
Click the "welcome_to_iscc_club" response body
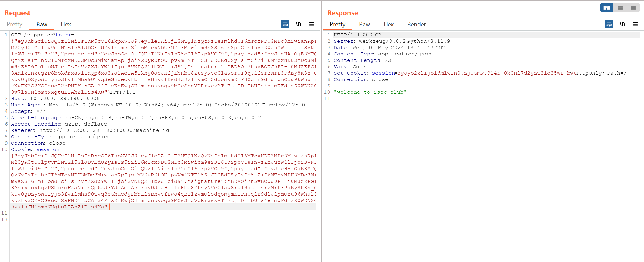pyautogui.click(x=370, y=92)
